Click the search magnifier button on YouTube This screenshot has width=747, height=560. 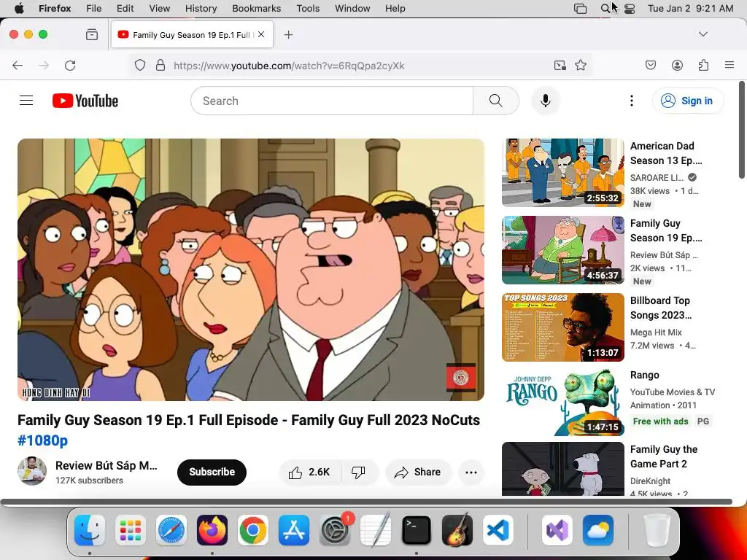[x=495, y=101]
